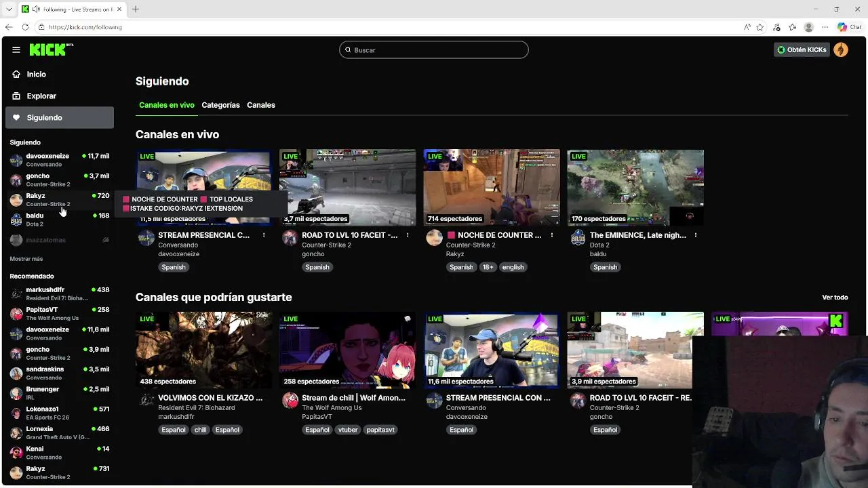
Task: Click the papitasvt tag
Action: tap(380, 430)
